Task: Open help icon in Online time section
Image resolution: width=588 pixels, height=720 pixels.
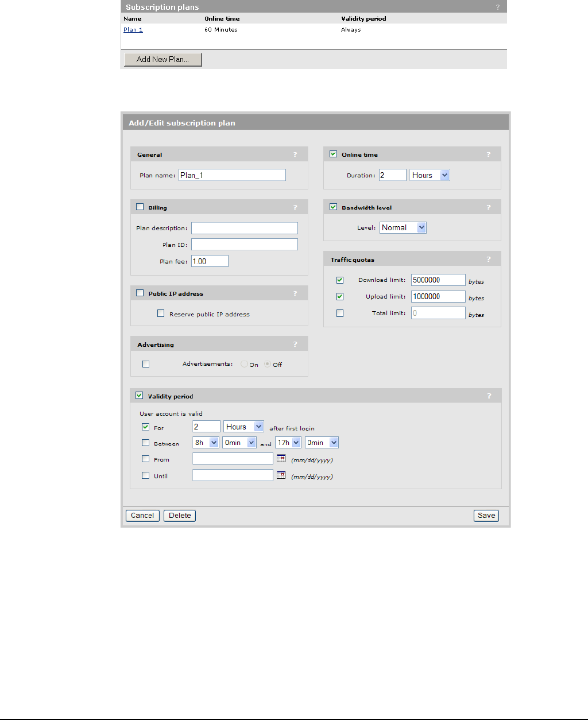Action: pos(489,154)
